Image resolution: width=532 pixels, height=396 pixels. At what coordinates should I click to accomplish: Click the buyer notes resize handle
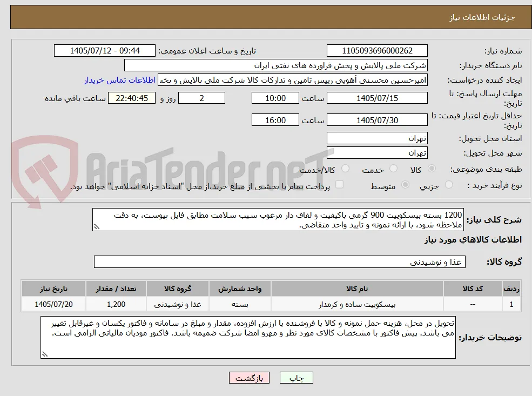[45, 354]
